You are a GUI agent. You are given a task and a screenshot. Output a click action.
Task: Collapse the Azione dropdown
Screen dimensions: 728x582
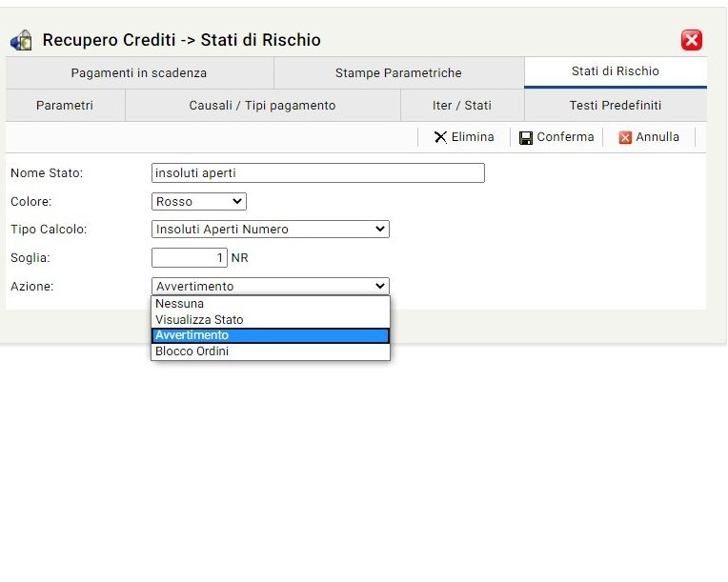point(270,286)
